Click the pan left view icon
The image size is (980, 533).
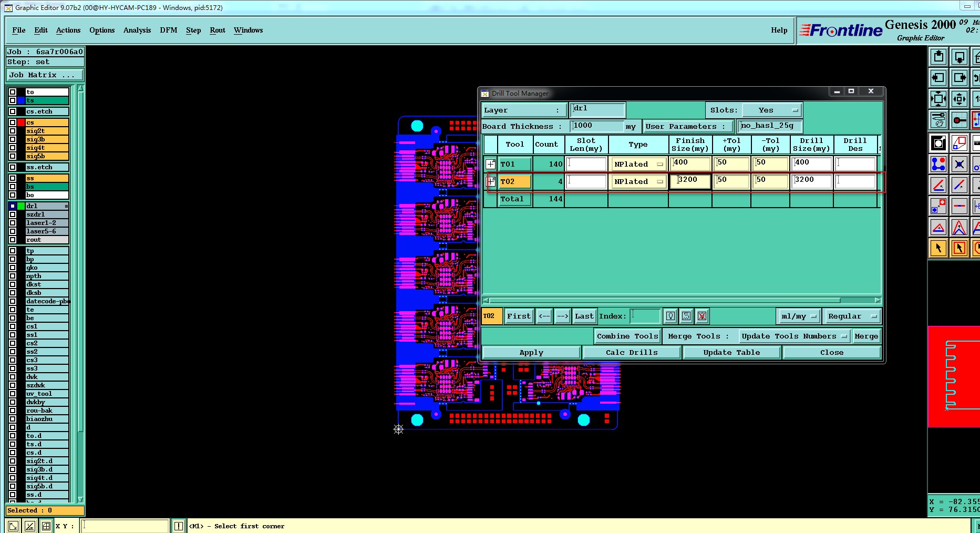coord(938,78)
